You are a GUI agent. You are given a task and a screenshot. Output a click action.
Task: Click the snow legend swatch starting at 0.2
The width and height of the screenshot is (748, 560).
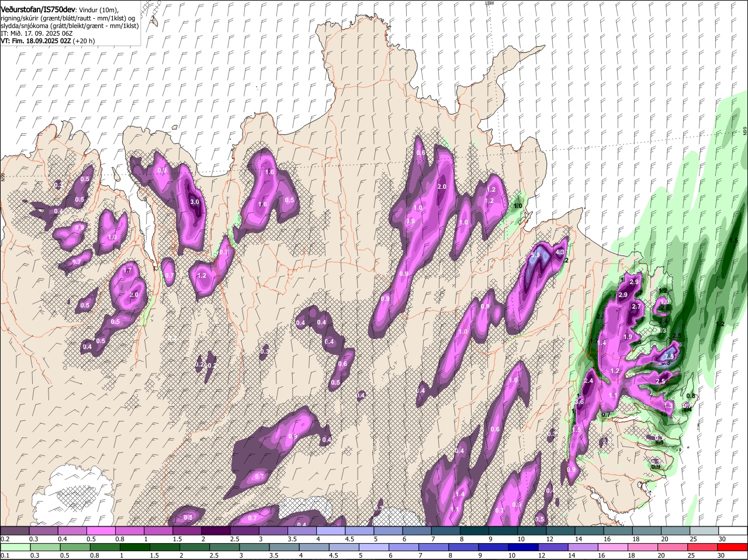click(15, 531)
